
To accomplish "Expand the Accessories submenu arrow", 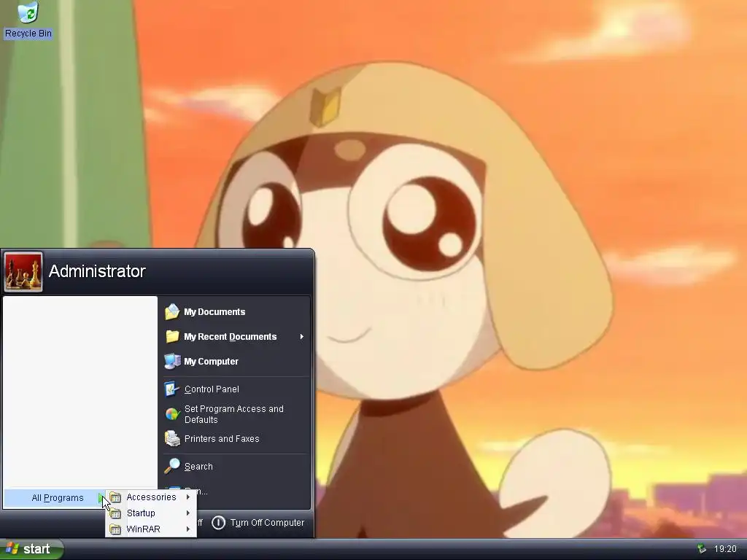I will point(188,497).
